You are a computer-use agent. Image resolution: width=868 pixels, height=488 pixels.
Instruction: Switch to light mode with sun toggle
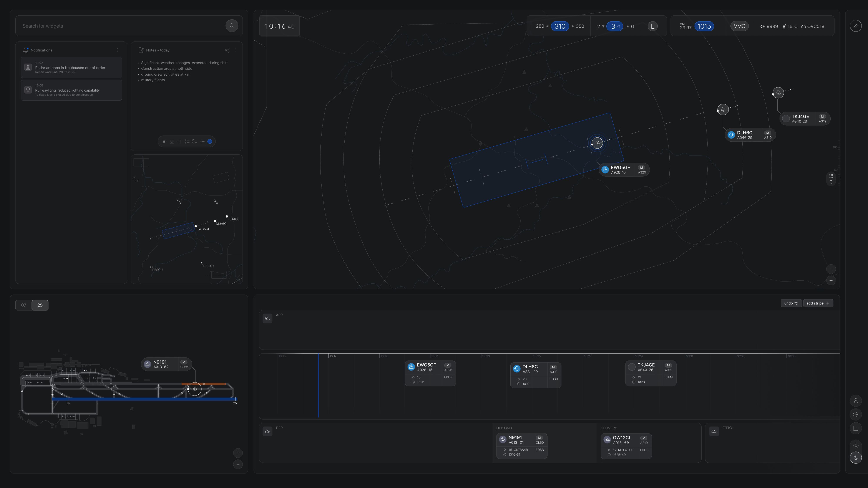pos(856,446)
